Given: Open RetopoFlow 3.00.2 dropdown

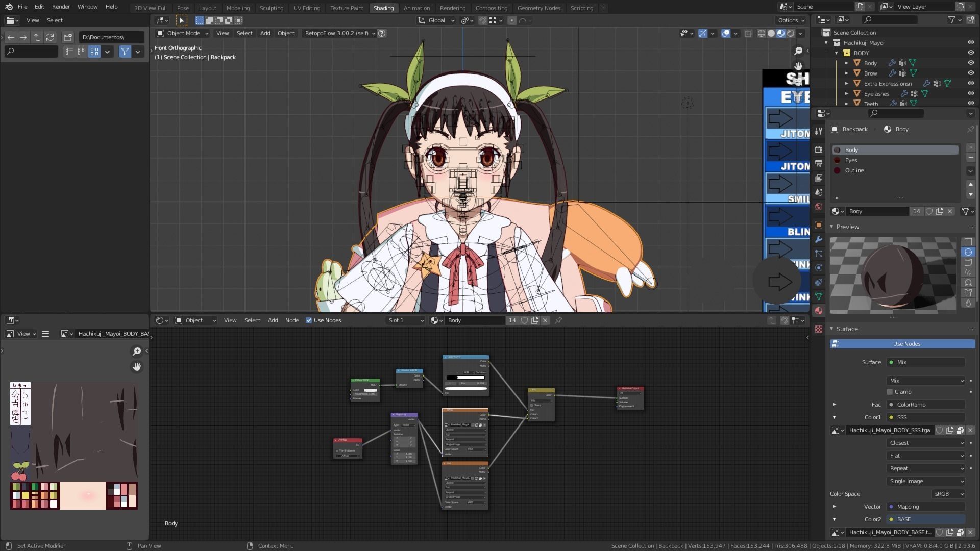Looking at the screenshot, I should 339,33.
